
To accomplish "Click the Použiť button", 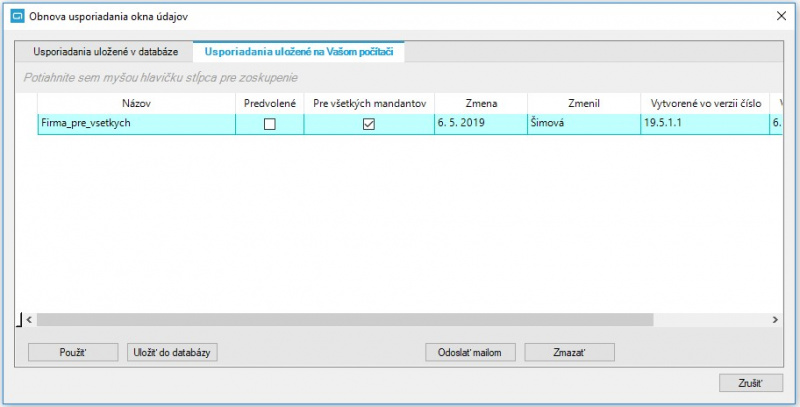I will pos(73,352).
